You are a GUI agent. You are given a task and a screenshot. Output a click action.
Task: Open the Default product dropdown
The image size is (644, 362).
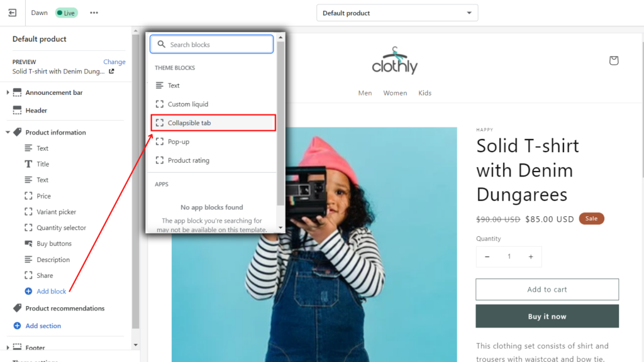coord(397,12)
